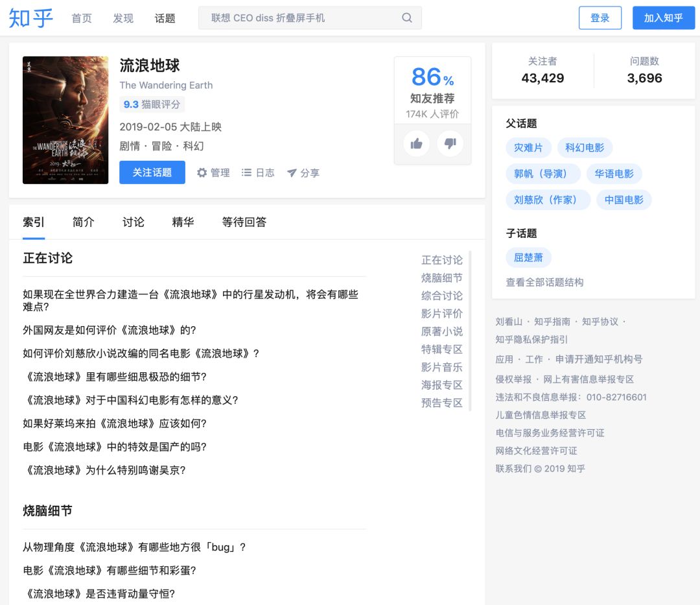The width and height of the screenshot is (700, 605).
Task: Open question 有哪些细节和彩蛋
Action: (x=110, y=570)
